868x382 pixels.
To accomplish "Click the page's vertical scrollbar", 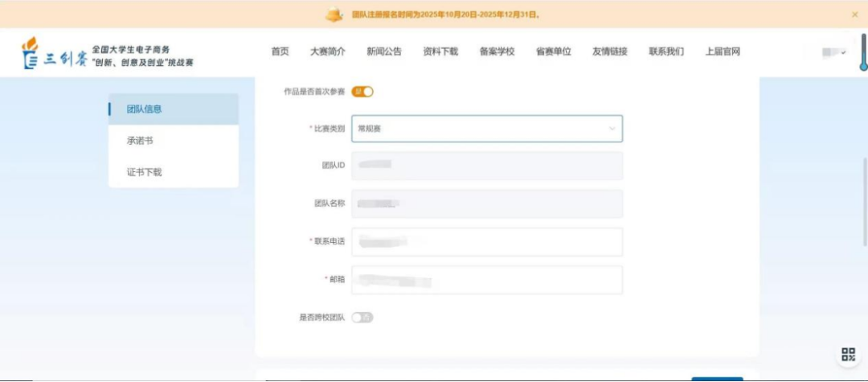I will [865, 193].
